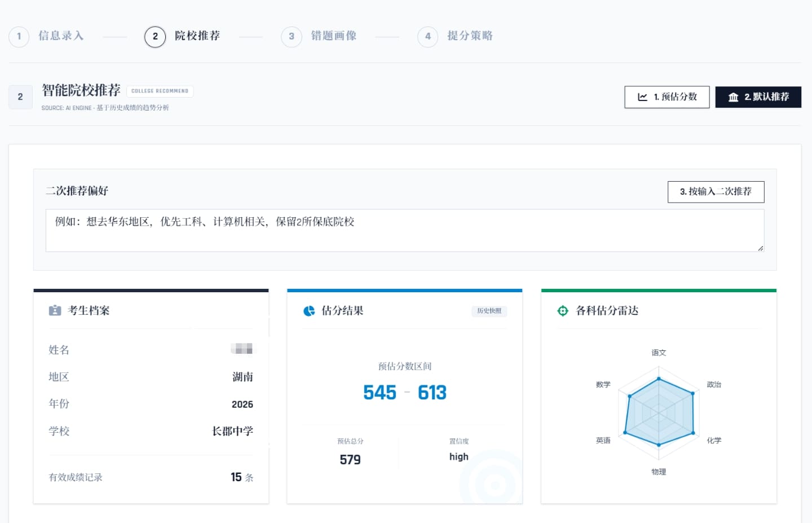The width and height of the screenshot is (812, 523).
Task: Click step 1 circle for 信息录入
Action: [19, 37]
